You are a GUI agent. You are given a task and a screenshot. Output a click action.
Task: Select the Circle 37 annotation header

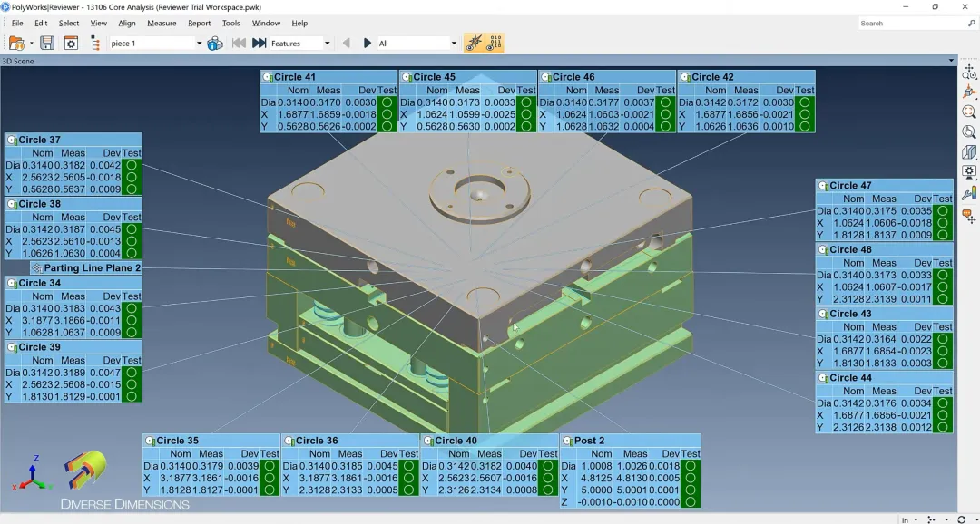73,140
